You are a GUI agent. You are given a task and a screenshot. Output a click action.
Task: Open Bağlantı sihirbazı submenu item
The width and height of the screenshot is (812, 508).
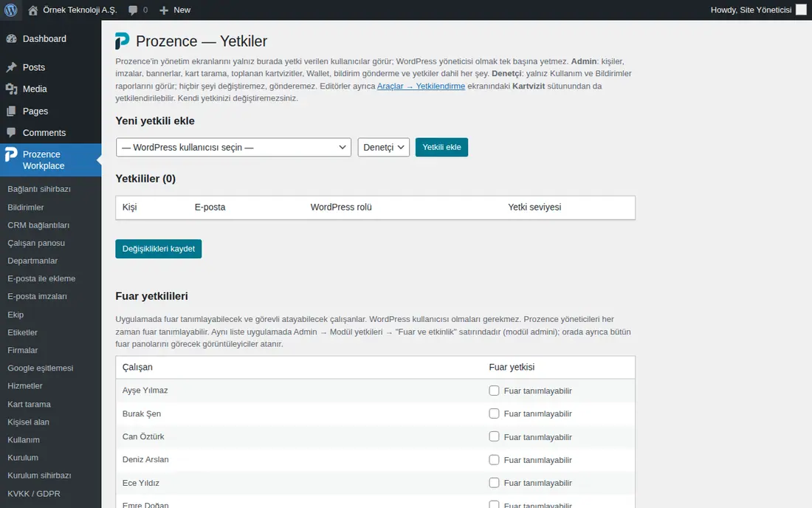point(39,189)
